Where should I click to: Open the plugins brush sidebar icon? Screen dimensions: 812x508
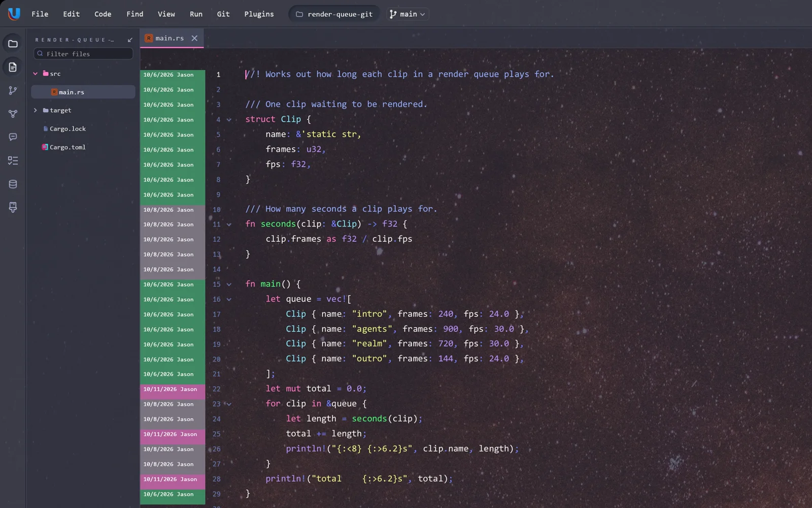13,207
